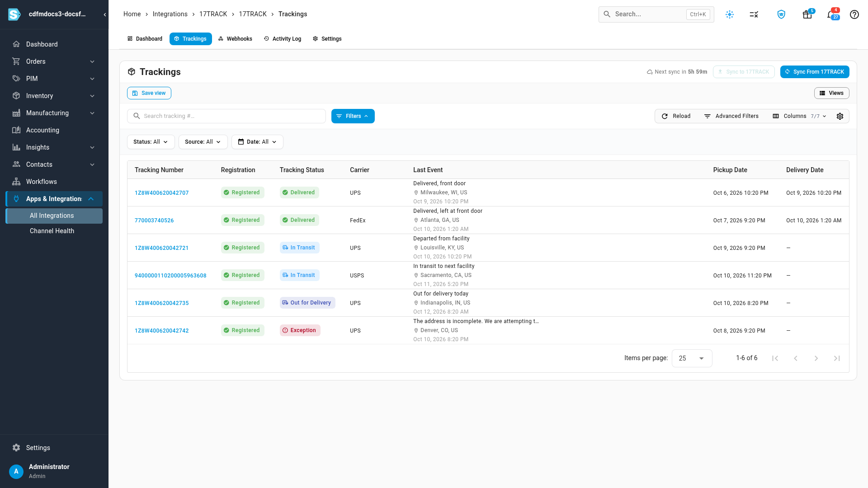Expand the Contacts menu
This screenshot has height=488, width=868.
tap(54, 164)
